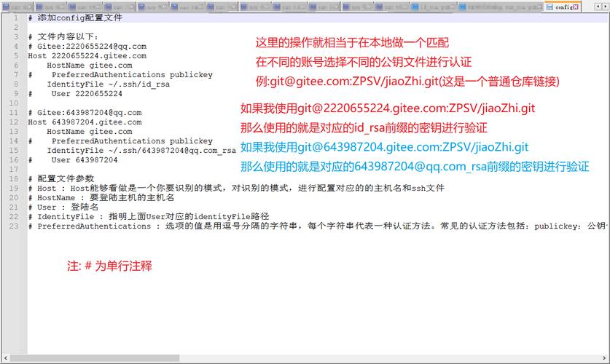Click the horizontal scrollbar right arrow

(x=605, y=357)
